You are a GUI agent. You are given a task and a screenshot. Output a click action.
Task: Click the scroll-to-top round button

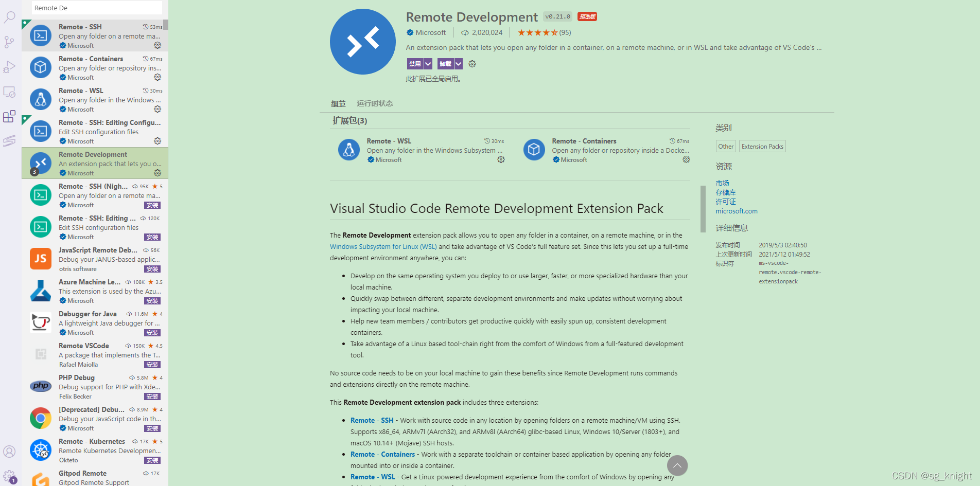click(x=677, y=465)
